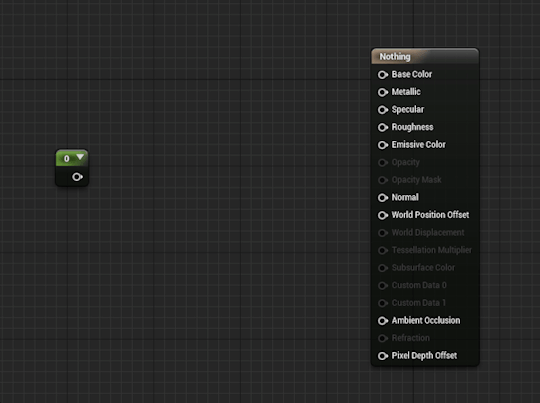
Task: Click the greyed Subsurface Color label
Action: tap(423, 268)
